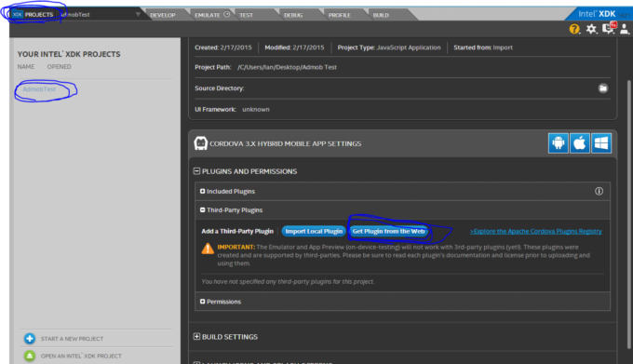Switch to the Emulate tab
The image size is (633, 364).
point(208,15)
